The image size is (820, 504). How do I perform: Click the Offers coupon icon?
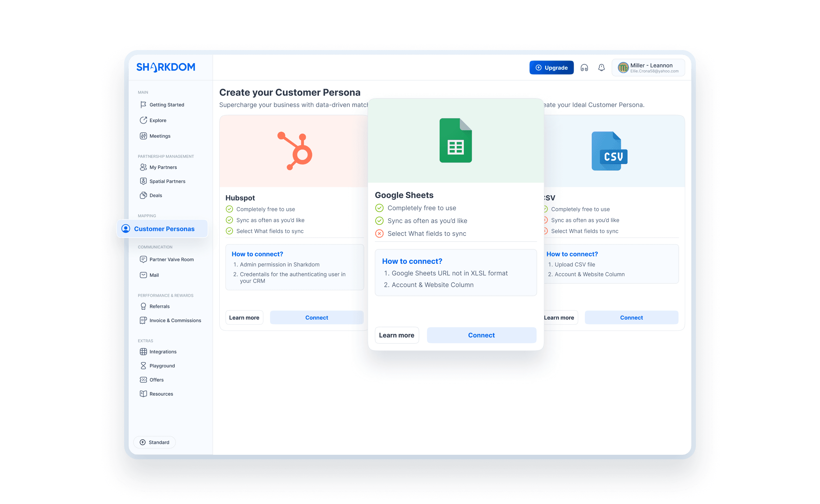(x=143, y=380)
